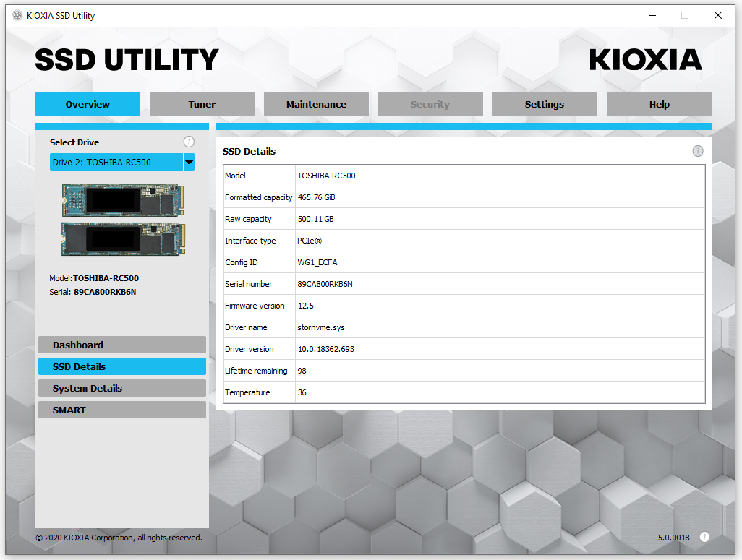742x560 pixels.
Task: Click sidebar Model:TOSHIBA-RC500 text
Action: pos(94,278)
